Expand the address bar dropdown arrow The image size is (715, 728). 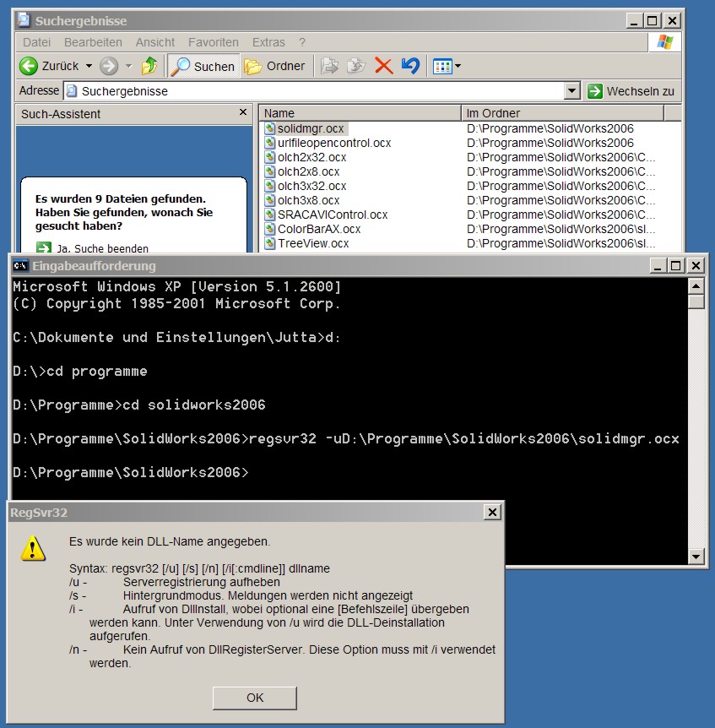(x=572, y=91)
